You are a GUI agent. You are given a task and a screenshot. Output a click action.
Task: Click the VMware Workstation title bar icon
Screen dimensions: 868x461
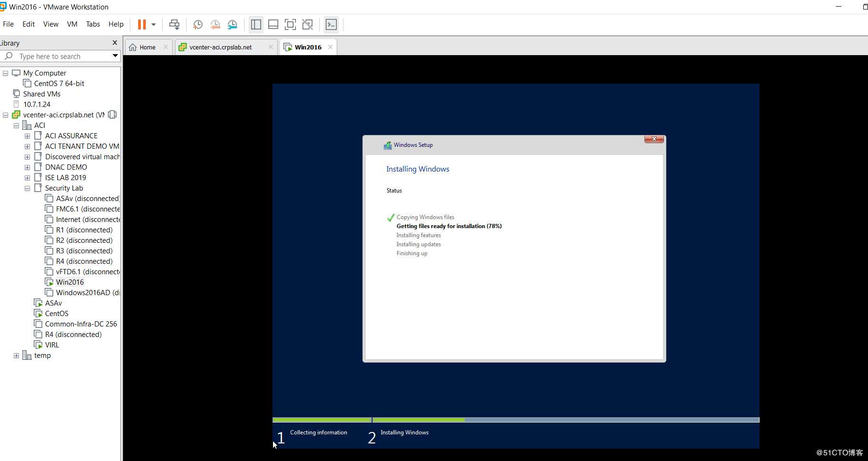[3, 7]
